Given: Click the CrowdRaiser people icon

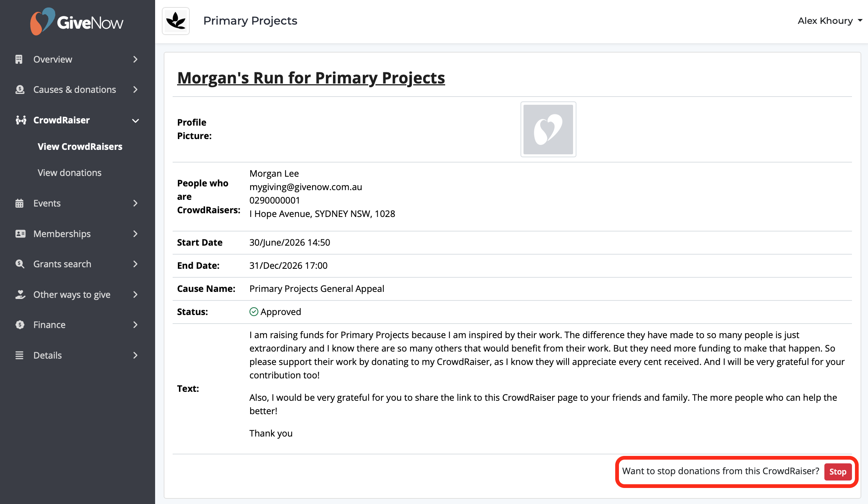Looking at the screenshot, I should coord(21,120).
